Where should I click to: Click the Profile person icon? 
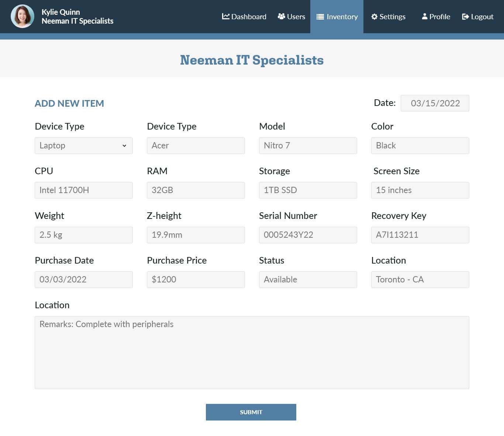(x=425, y=17)
